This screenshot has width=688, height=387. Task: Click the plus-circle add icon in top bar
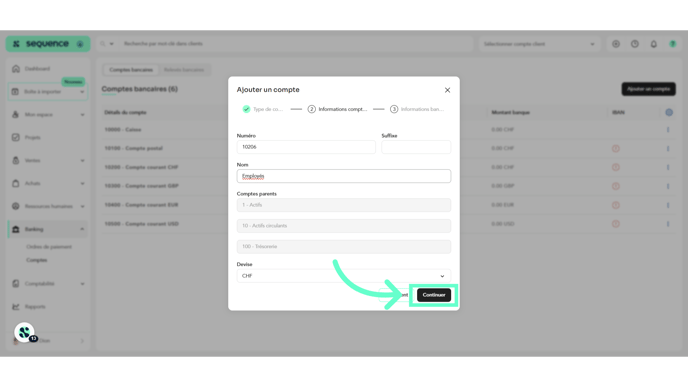tap(616, 44)
